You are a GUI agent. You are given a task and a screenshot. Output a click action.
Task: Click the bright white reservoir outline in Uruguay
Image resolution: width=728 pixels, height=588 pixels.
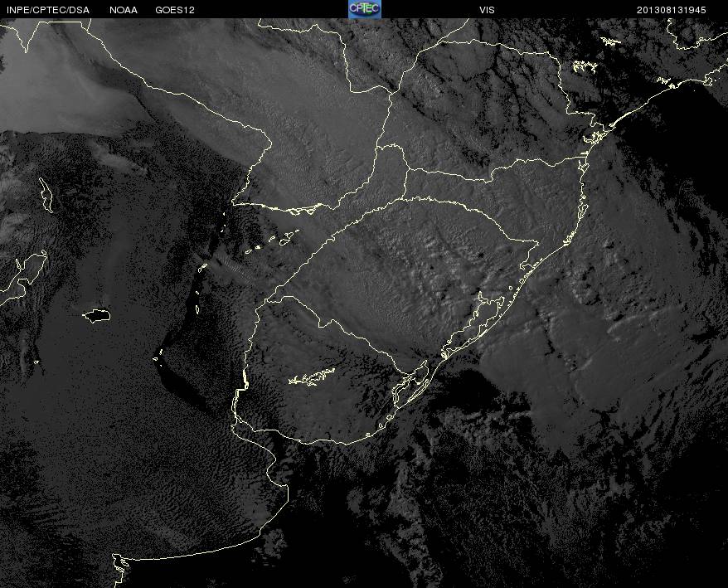[312, 377]
